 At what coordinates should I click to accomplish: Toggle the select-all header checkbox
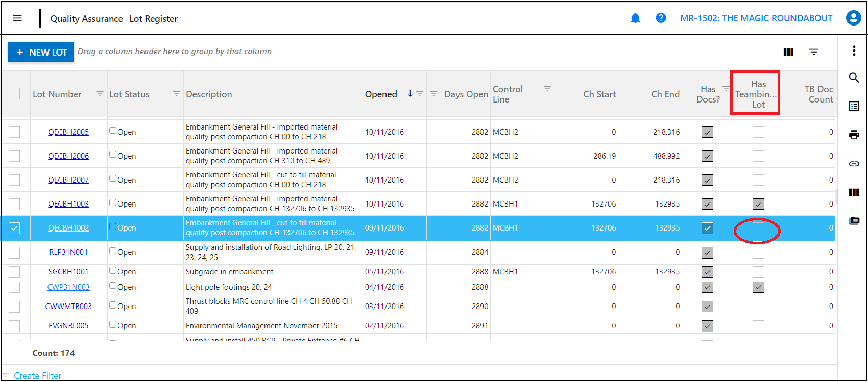(14, 93)
